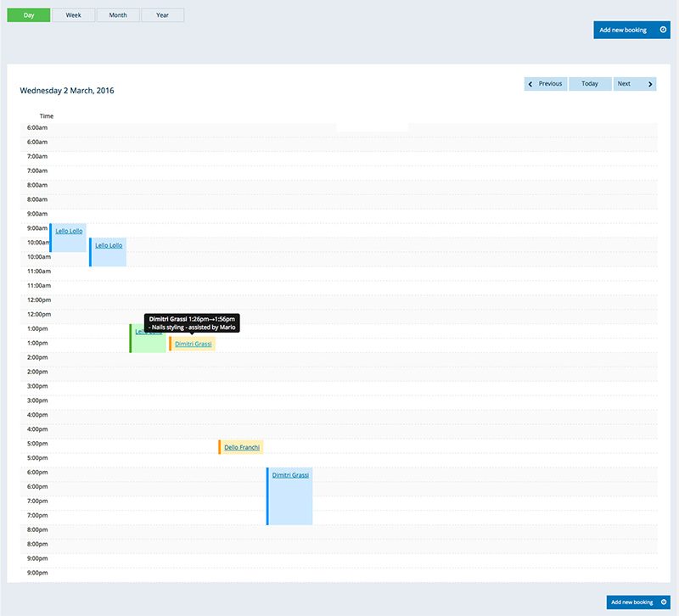This screenshot has height=616, width=679.
Task: Click the right arrow icon beside Next
Action: click(651, 84)
